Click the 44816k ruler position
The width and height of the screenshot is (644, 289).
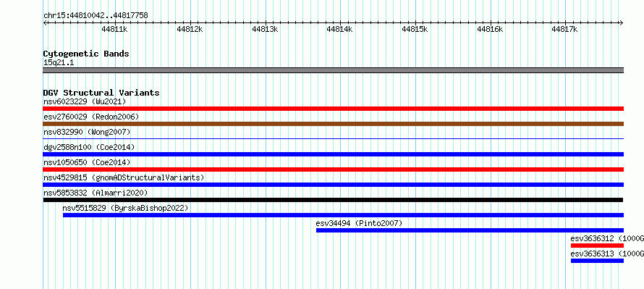coord(490,29)
